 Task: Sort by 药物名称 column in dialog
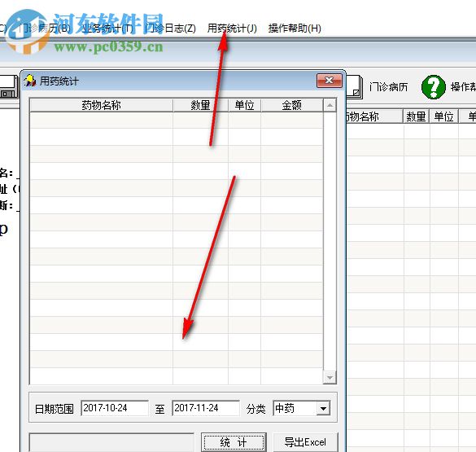click(x=102, y=105)
